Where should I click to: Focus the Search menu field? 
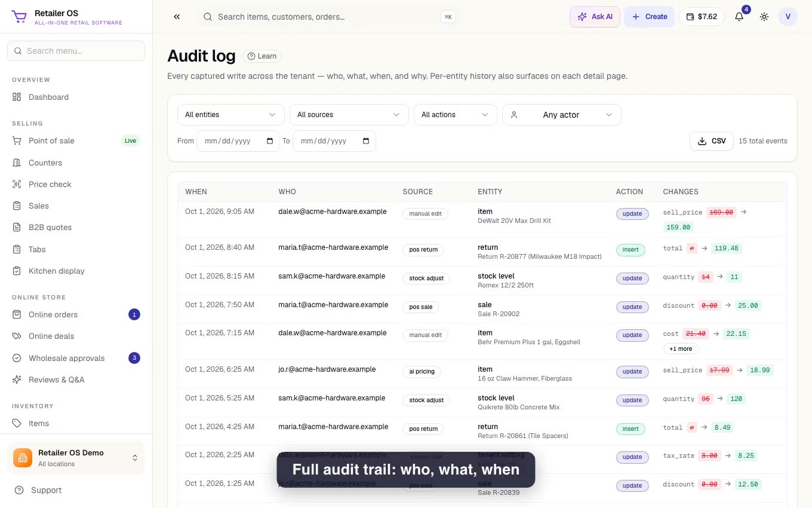pyautogui.click(x=76, y=51)
